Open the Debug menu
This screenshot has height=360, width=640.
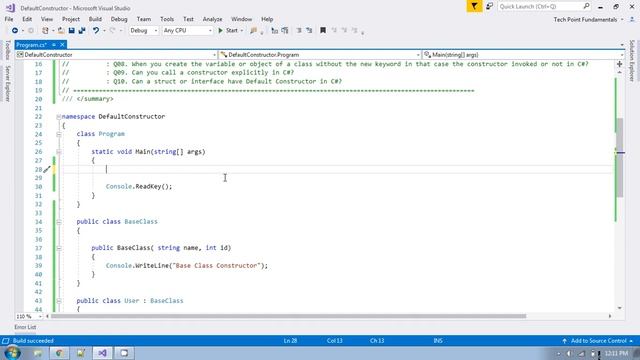pyautogui.click(x=119, y=19)
